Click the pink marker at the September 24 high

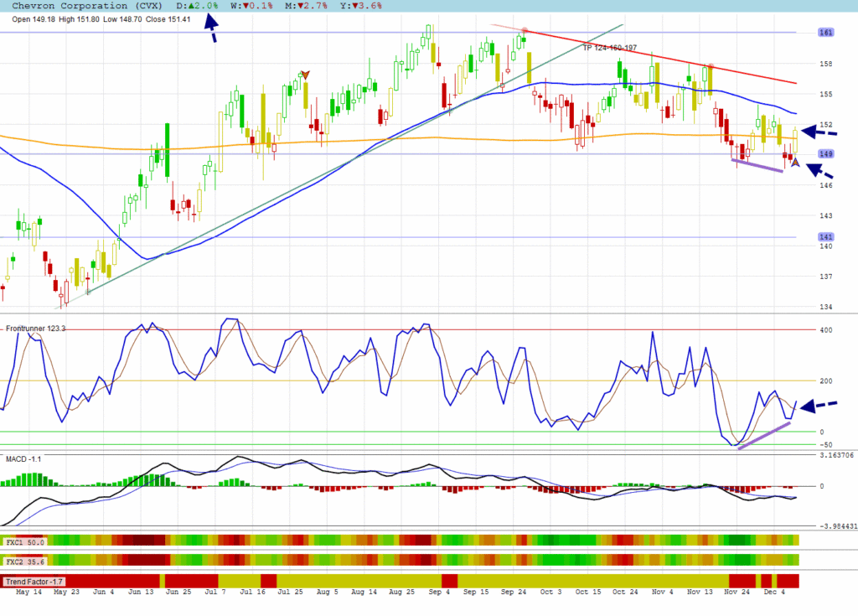525,31
